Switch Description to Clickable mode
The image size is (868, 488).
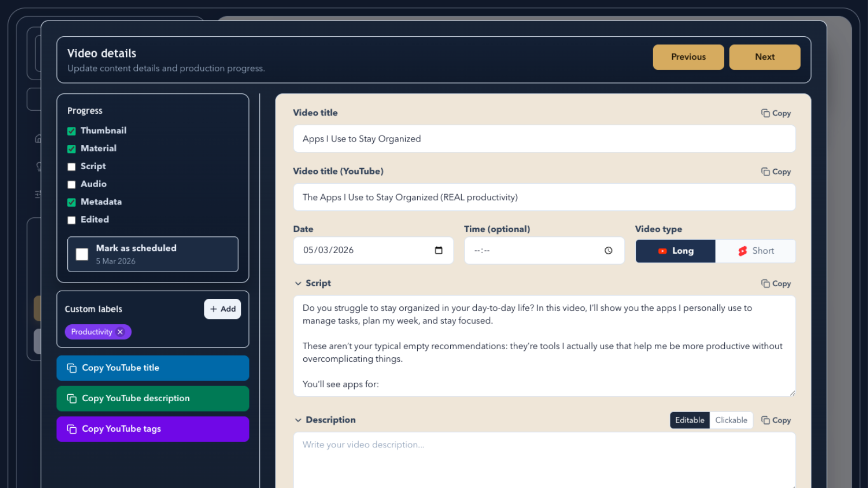[731, 420]
